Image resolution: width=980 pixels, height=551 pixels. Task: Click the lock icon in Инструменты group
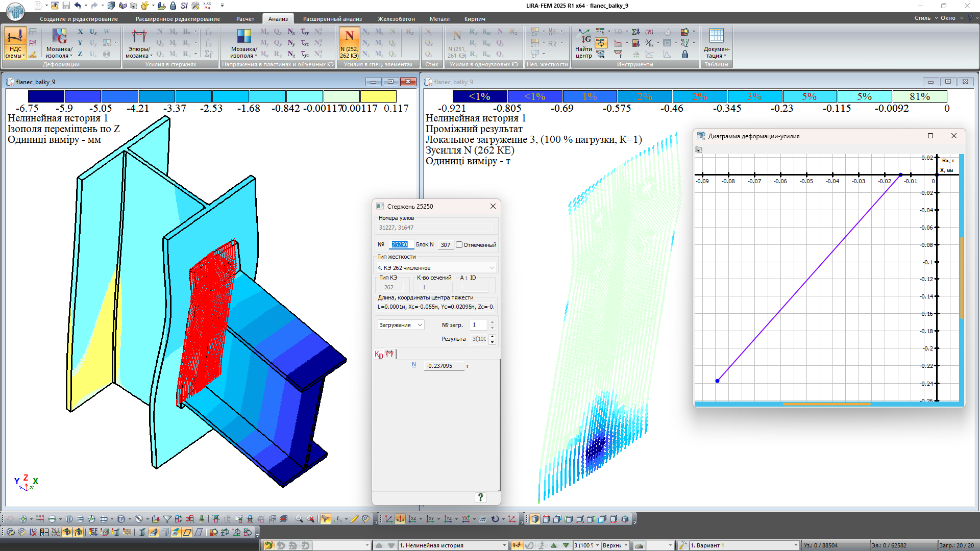685,54
